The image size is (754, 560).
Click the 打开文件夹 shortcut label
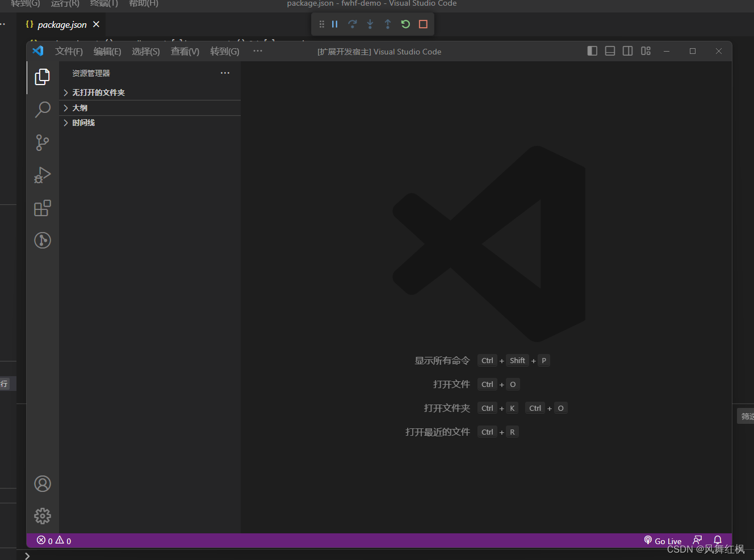coord(447,409)
